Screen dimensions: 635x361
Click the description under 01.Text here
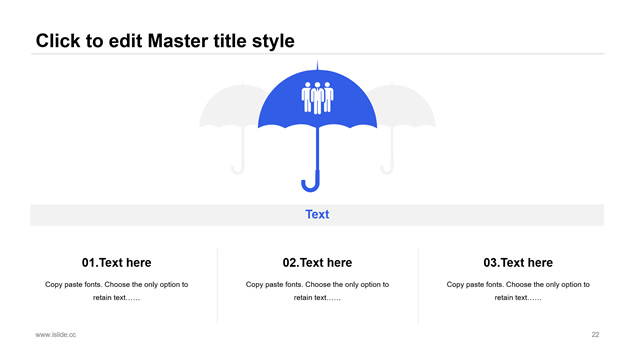coord(117,291)
